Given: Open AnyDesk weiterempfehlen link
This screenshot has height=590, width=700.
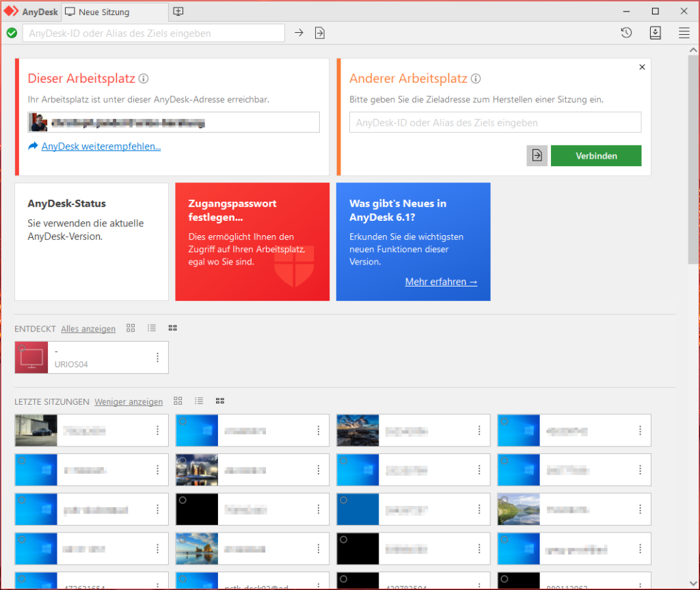Looking at the screenshot, I should coord(101,146).
